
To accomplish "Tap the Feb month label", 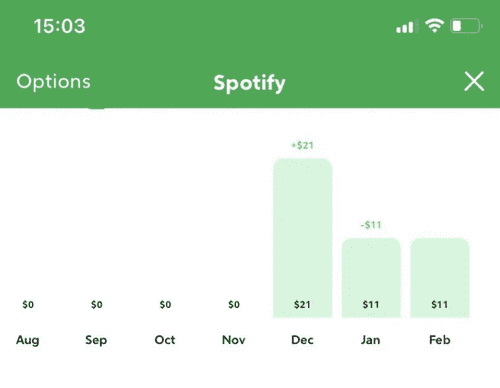I will pos(440,340).
